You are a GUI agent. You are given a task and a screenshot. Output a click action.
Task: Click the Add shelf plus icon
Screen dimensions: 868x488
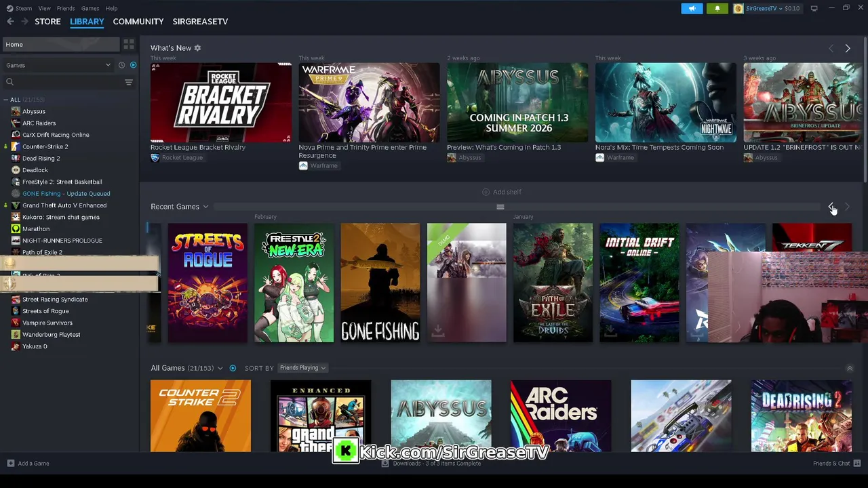[x=486, y=192]
